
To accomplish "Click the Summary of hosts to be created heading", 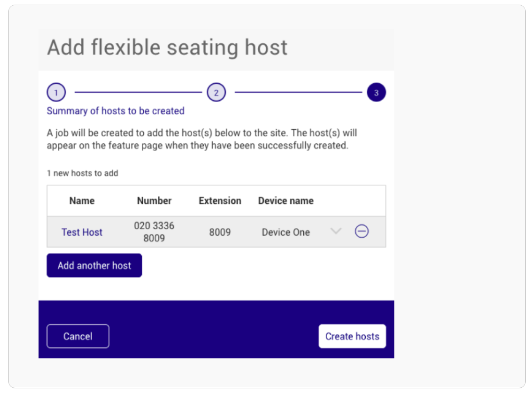I will pos(116,111).
